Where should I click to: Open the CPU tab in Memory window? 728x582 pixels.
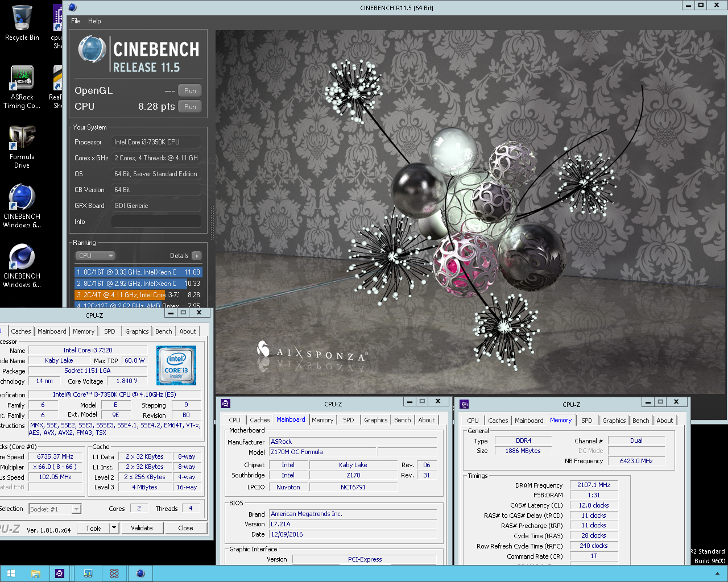473,421
